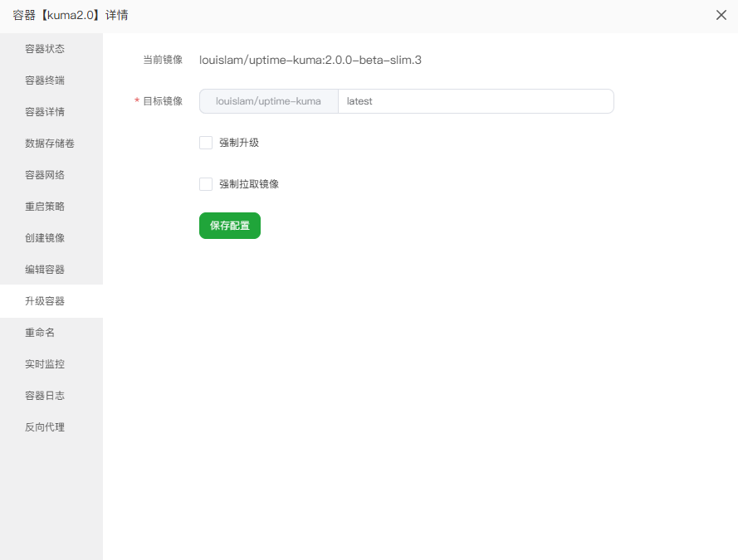Screen dimensions: 738x560
Task: Click the current image name text
Action: coord(310,60)
